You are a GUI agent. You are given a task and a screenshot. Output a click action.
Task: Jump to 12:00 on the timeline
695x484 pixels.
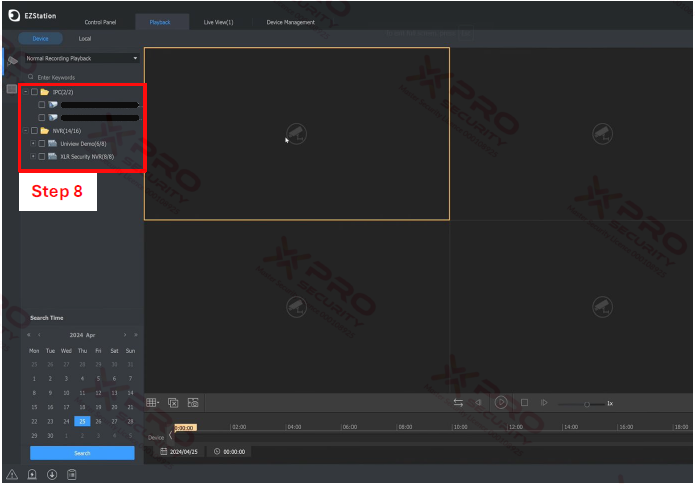[515, 427]
